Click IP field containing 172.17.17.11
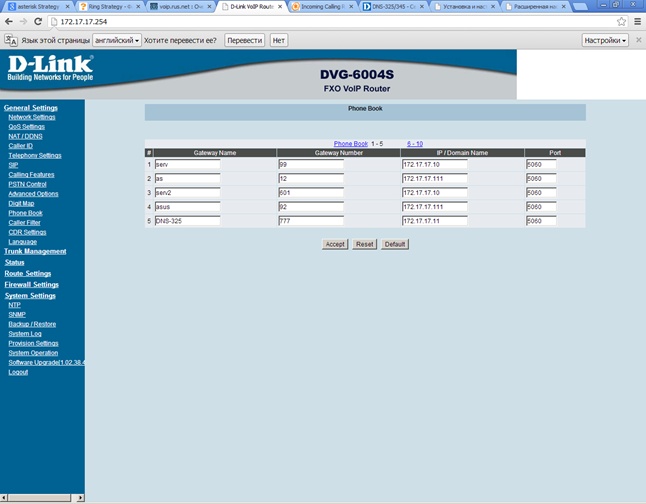Image resolution: width=646 pixels, height=504 pixels. [x=435, y=221]
